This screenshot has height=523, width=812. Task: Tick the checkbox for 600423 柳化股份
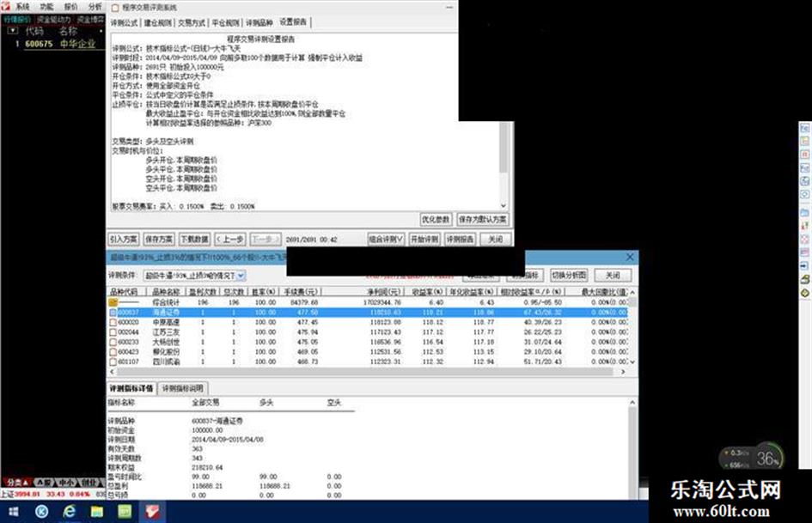(x=113, y=351)
